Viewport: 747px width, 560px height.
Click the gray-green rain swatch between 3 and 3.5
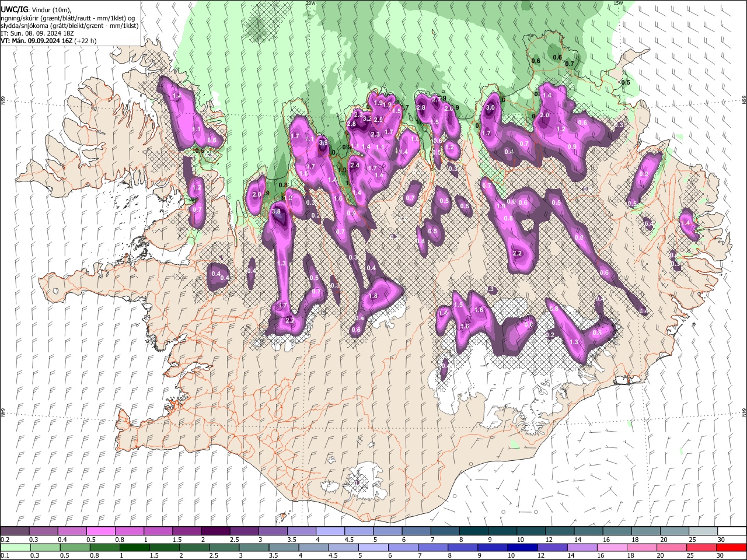(x=254, y=547)
